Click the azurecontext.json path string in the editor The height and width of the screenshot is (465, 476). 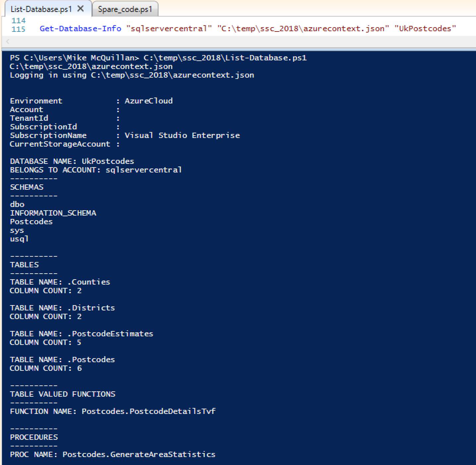click(303, 29)
